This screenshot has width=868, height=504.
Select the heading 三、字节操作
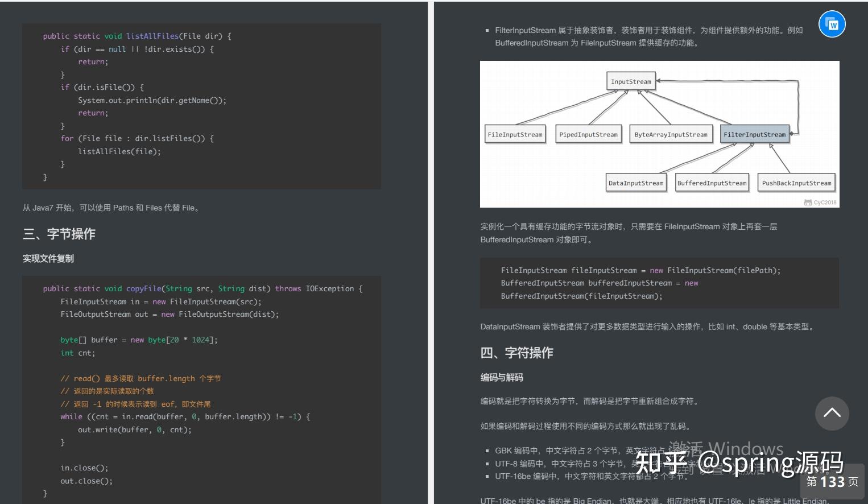[x=59, y=234]
